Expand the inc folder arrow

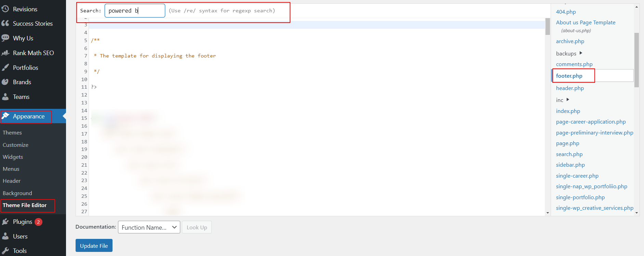click(x=568, y=100)
